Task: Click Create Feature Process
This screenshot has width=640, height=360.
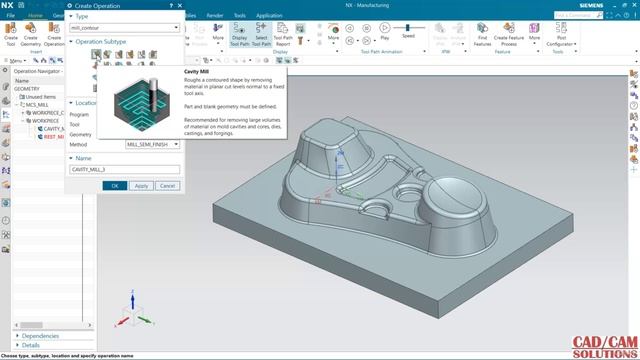Action: click(509, 34)
